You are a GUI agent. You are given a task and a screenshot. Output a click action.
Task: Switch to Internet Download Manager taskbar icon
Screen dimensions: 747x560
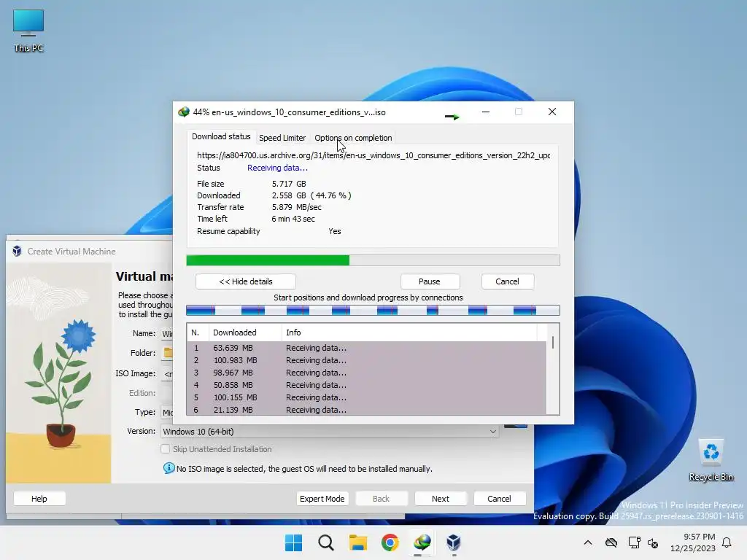click(422, 542)
